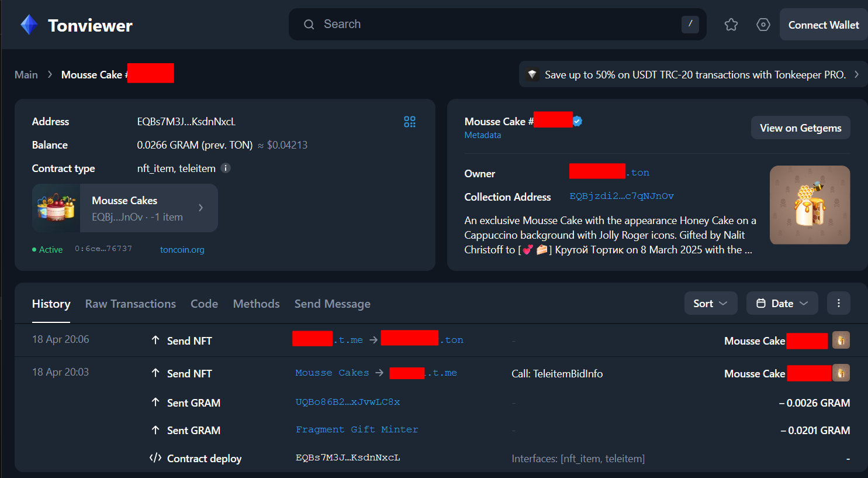Click the Call: TeleitemBidInfo text
This screenshot has width=868, height=478.
click(x=557, y=374)
